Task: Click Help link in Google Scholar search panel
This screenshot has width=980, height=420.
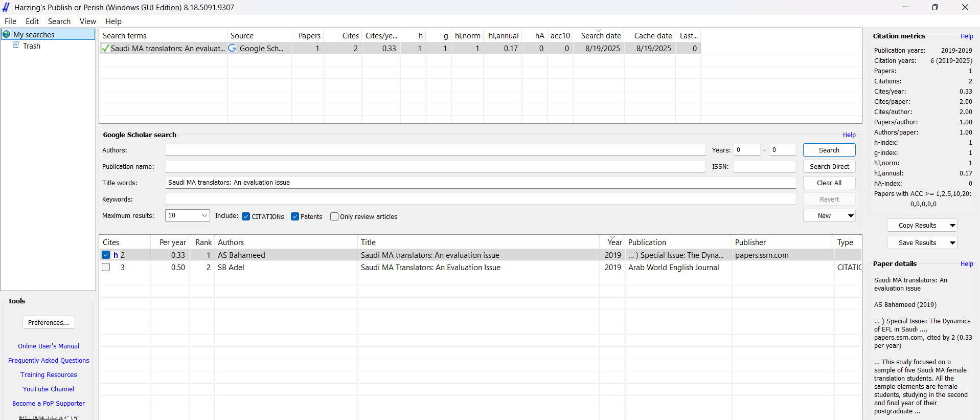Action: coord(849,135)
